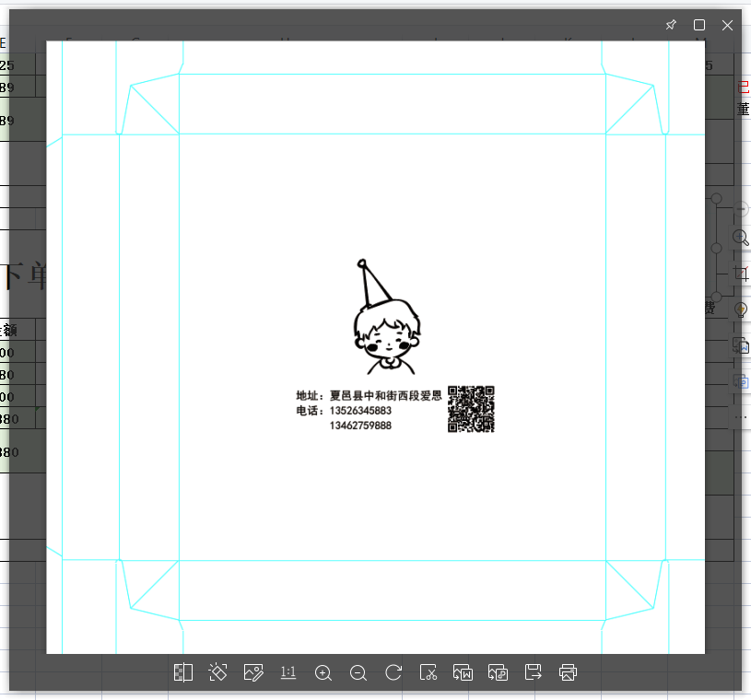Click the save/export image icon
751x700 pixels.
click(533, 672)
